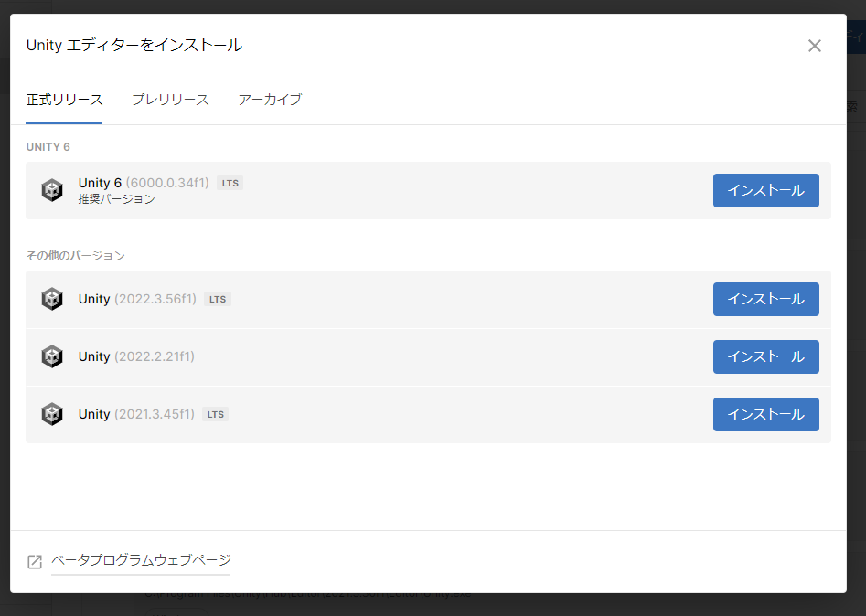Click the LTS badge next to Unity 6
The height and width of the screenshot is (616, 866).
[x=230, y=183]
